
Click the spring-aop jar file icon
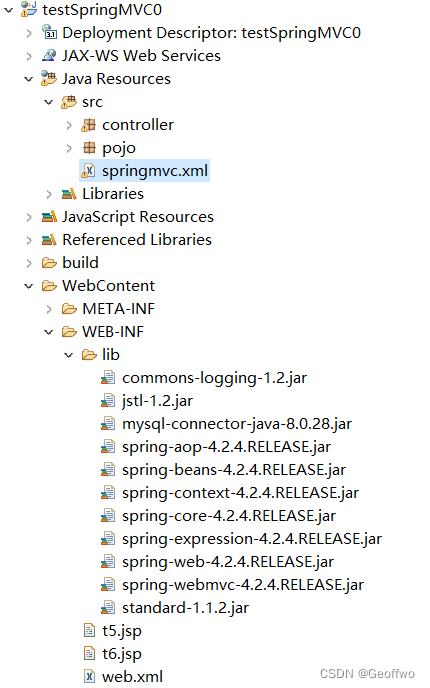(x=108, y=447)
